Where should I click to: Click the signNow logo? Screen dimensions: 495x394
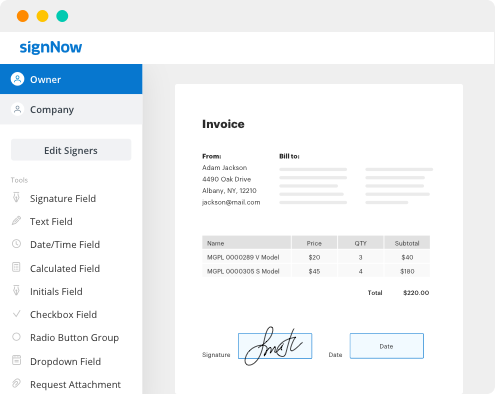51,47
